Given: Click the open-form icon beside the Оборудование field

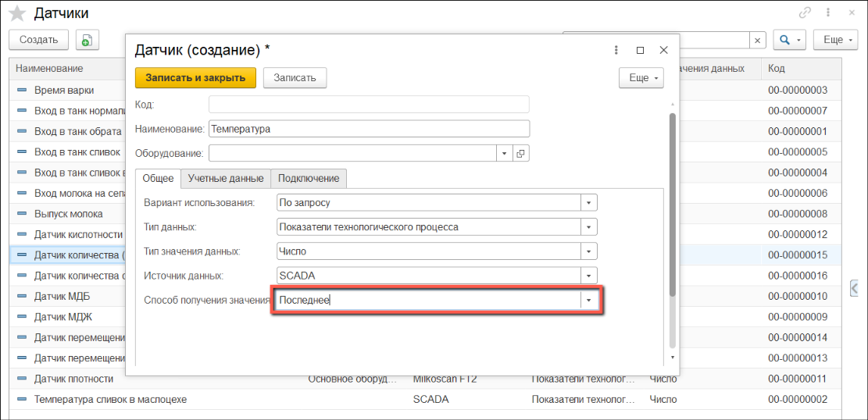Looking at the screenshot, I should tap(521, 154).
